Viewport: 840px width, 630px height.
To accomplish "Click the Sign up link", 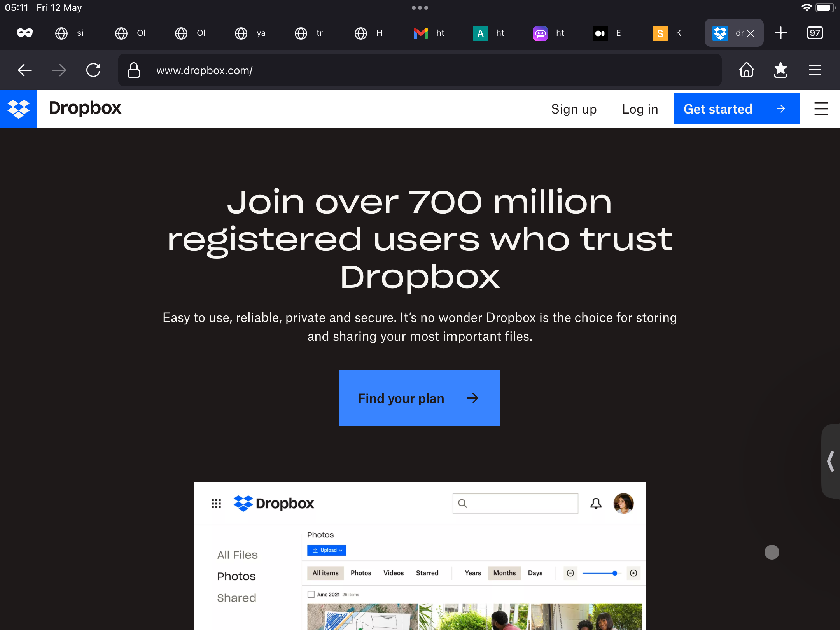I will pos(574,109).
